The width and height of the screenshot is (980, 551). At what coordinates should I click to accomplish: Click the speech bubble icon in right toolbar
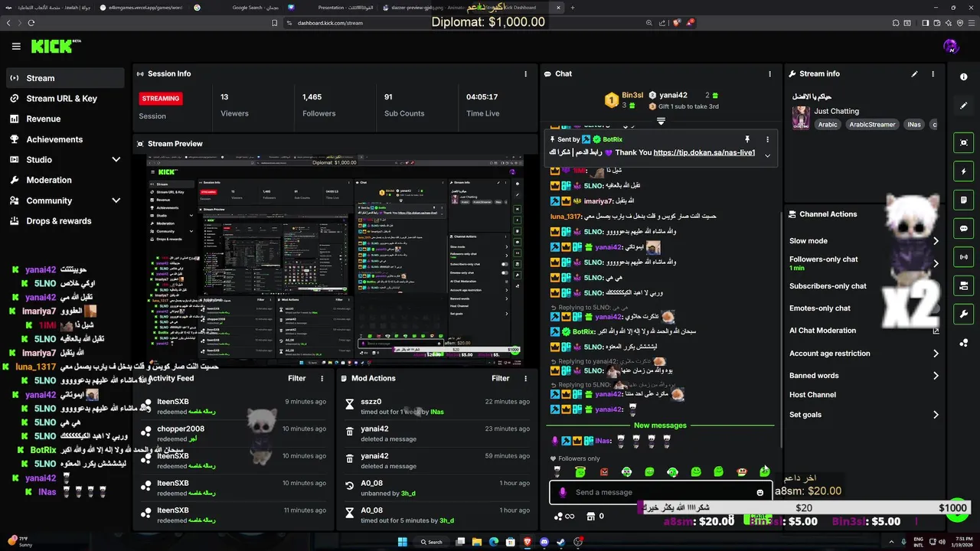click(964, 229)
